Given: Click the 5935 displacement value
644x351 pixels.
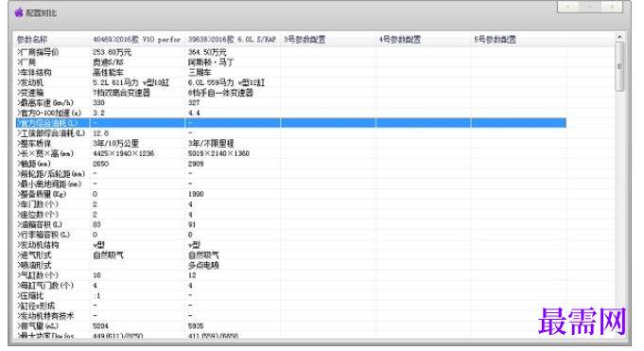Looking at the screenshot, I should tap(196, 325).
